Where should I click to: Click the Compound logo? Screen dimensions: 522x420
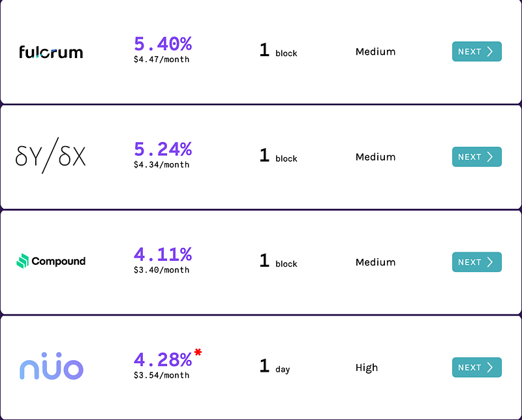pos(51,261)
